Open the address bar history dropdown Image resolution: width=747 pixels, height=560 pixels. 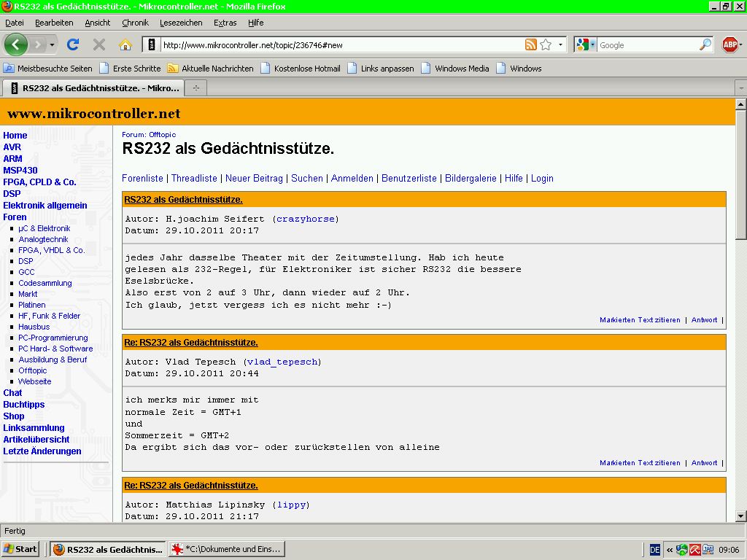[561, 44]
